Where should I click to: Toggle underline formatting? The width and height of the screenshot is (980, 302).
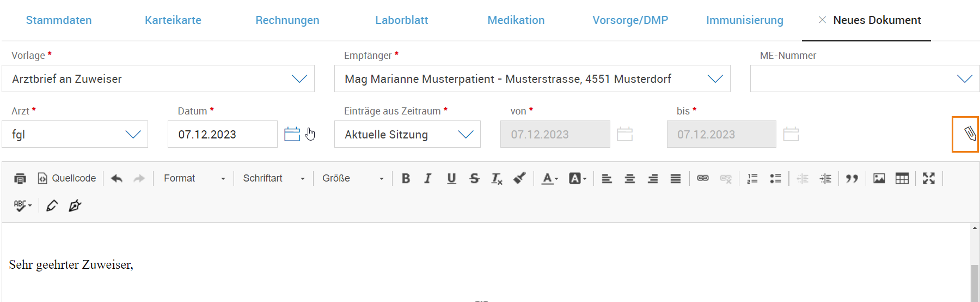[x=451, y=179]
